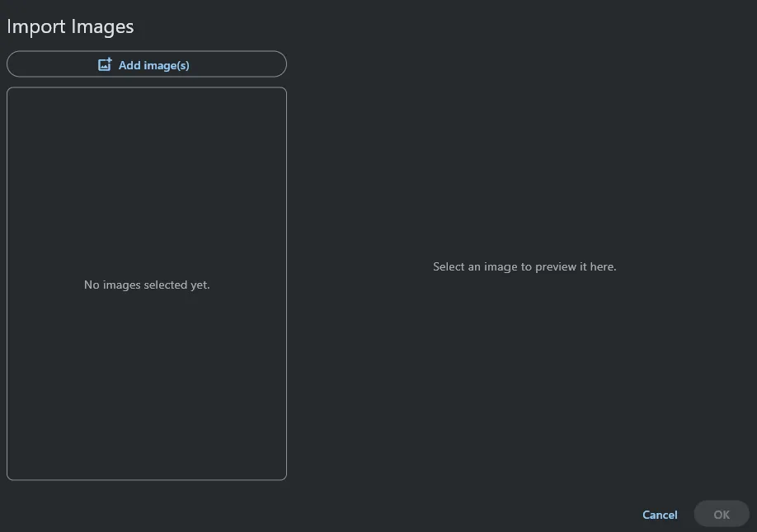Screen dimensions: 757x532
Task: Click 'Select an image to preview it here.' text
Action: tap(524, 266)
